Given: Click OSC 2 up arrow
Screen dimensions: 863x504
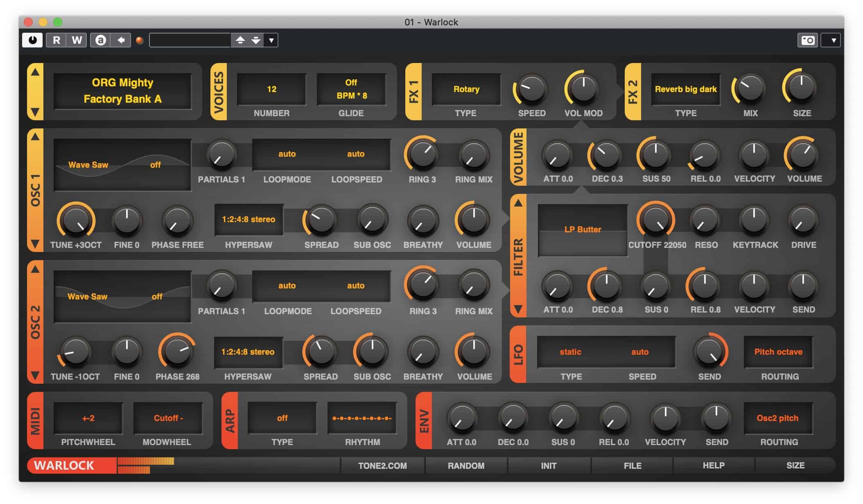Looking at the screenshot, I should [35, 269].
